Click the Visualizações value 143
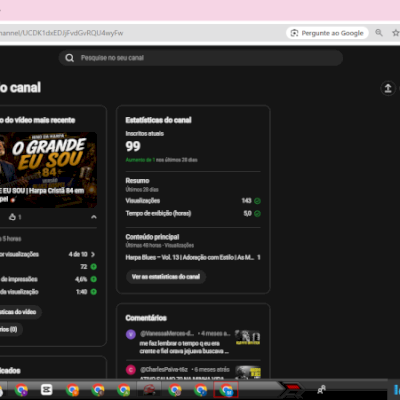This screenshot has width=400, height=400. [246, 201]
